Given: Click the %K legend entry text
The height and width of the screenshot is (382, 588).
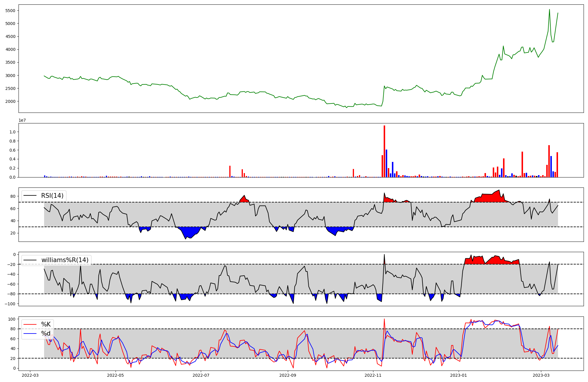Looking at the screenshot, I should pyautogui.click(x=46, y=324).
